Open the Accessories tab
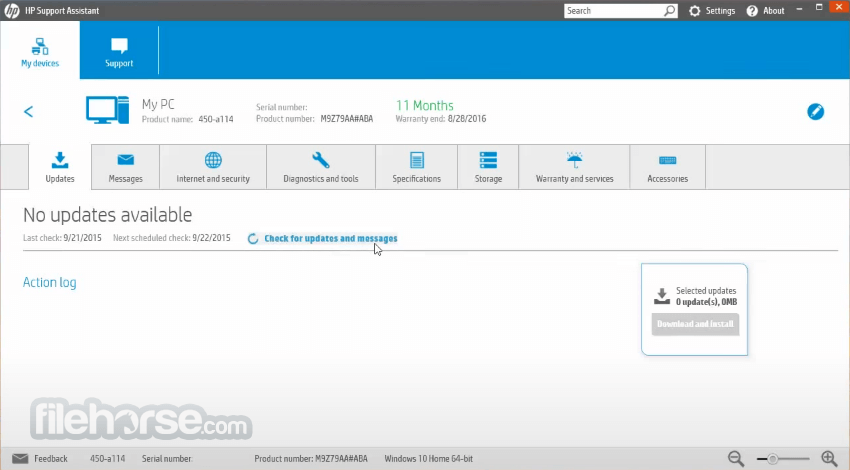Screen dimensions: 850x470 pos(668,167)
